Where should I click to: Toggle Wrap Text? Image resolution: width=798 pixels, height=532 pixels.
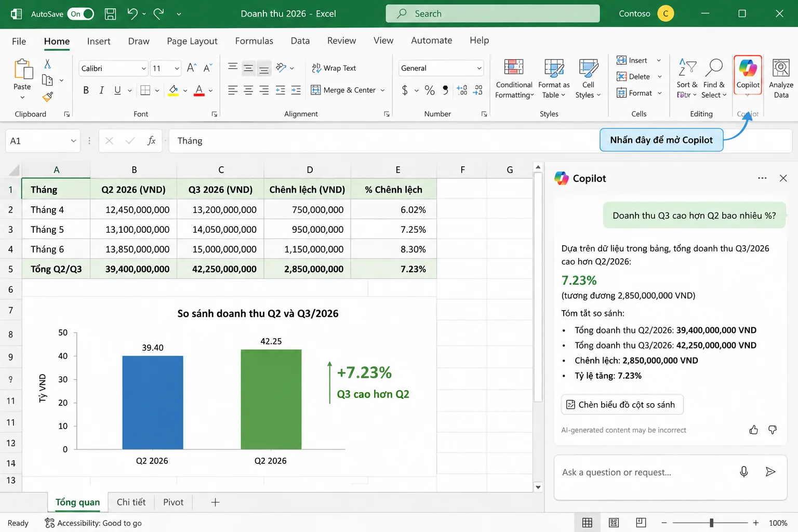(x=334, y=68)
